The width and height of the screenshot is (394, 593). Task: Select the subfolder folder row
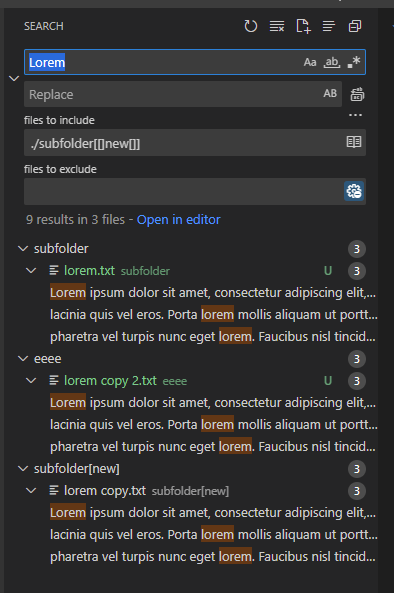[x=191, y=249]
